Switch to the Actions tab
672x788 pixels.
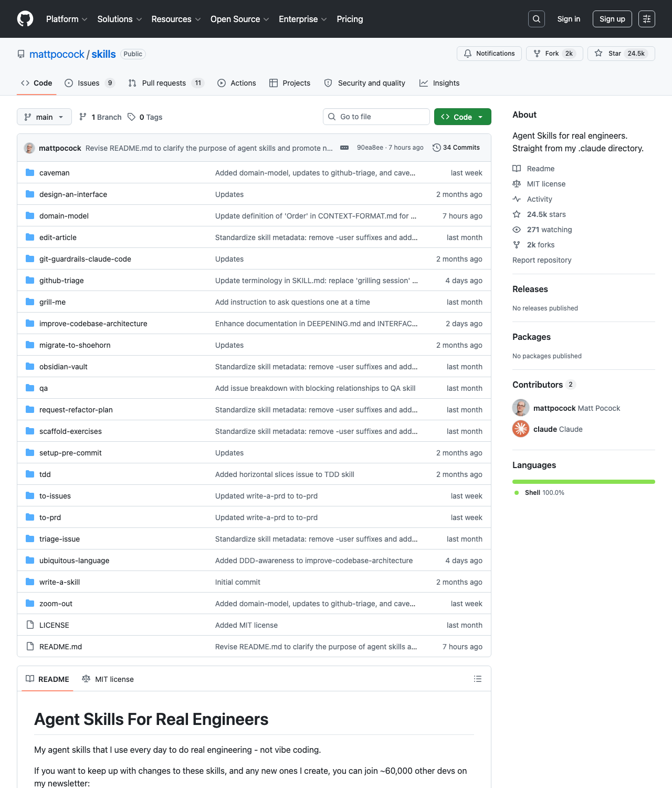(x=237, y=83)
